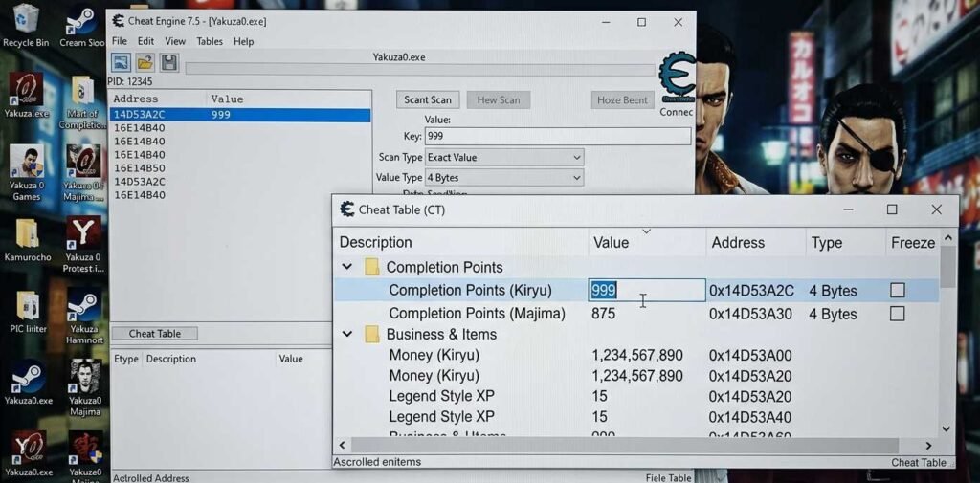Click the Completion Points folder icon

(x=372, y=268)
